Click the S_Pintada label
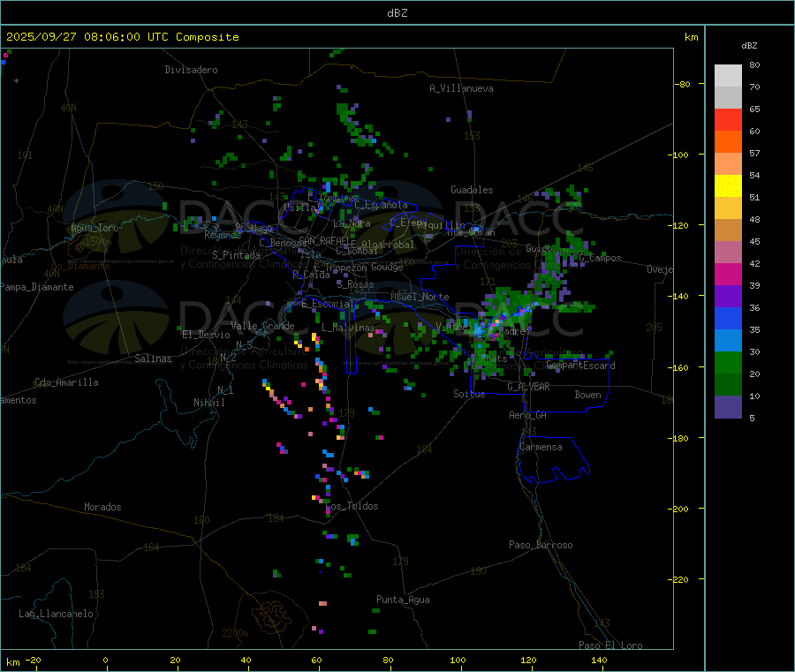 tap(236, 255)
